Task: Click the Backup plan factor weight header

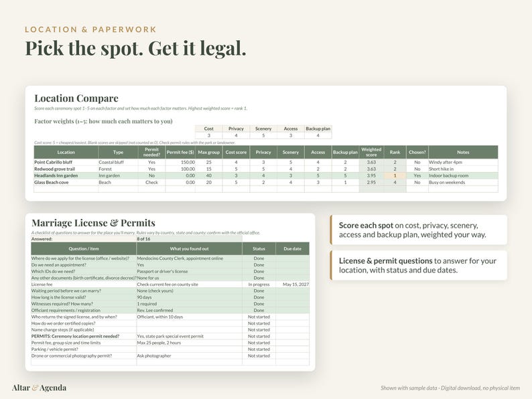Action: coord(318,129)
